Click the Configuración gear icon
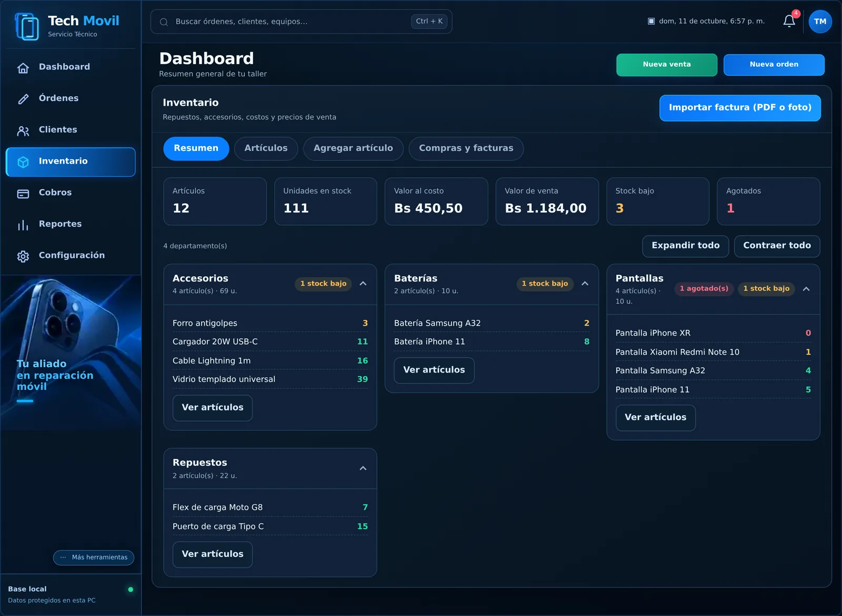Image resolution: width=842 pixels, height=616 pixels. pyautogui.click(x=23, y=256)
